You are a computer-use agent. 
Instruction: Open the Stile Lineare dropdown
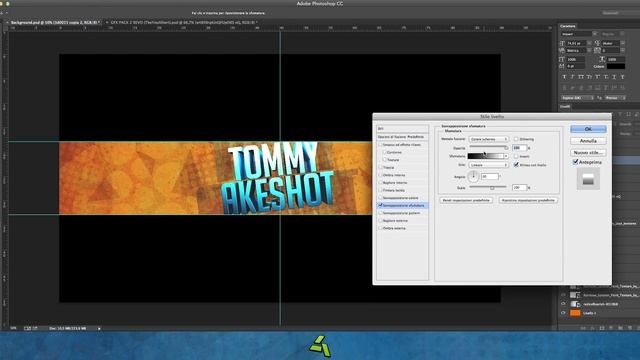488,165
